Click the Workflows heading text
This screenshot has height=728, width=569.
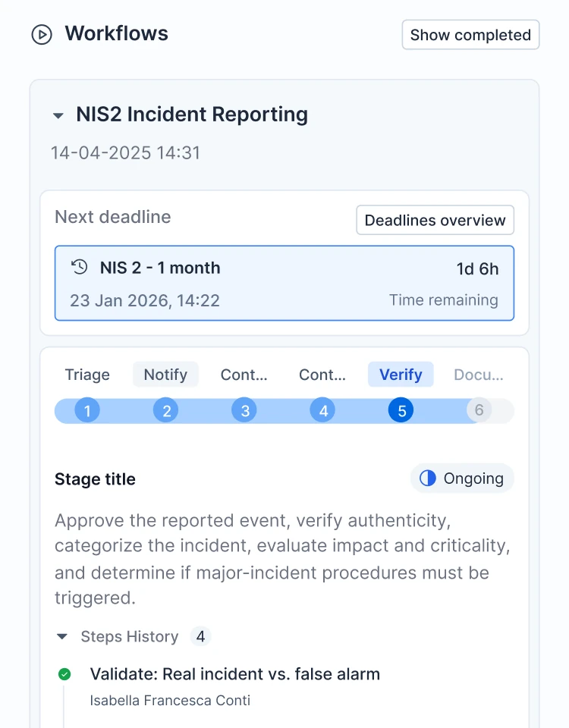click(x=117, y=33)
